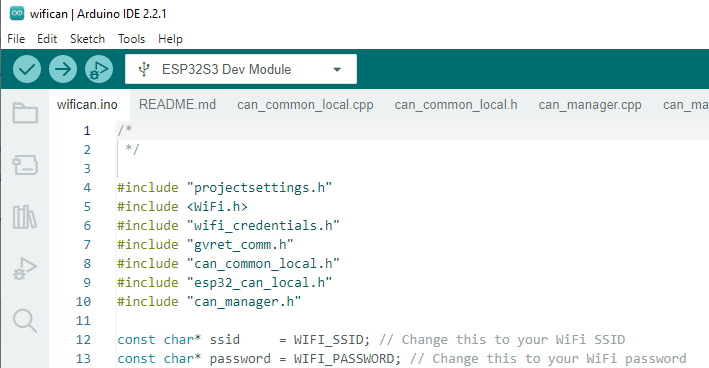Click the USB icon in board selector
Image resolution: width=709 pixels, height=368 pixels.
144,69
